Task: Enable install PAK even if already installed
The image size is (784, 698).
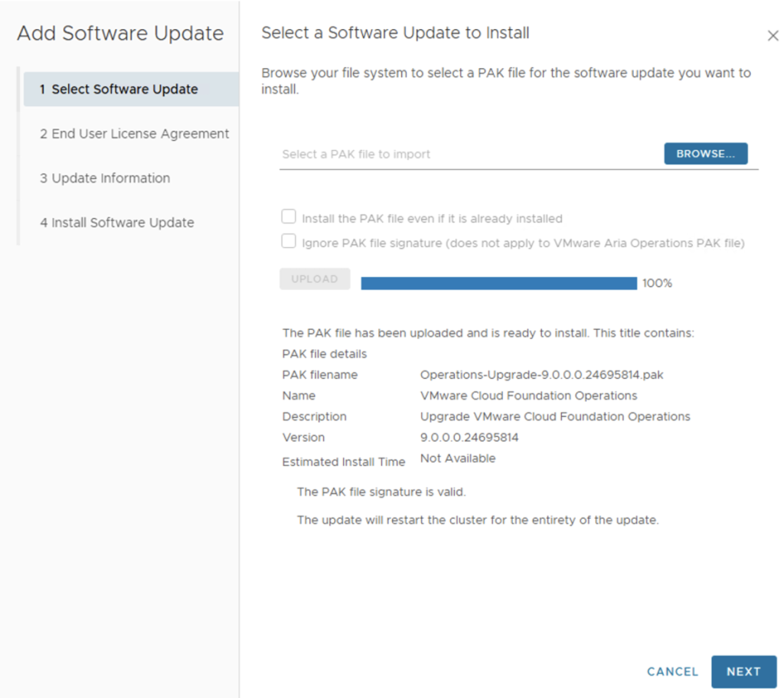Action: (x=289, y=217)
